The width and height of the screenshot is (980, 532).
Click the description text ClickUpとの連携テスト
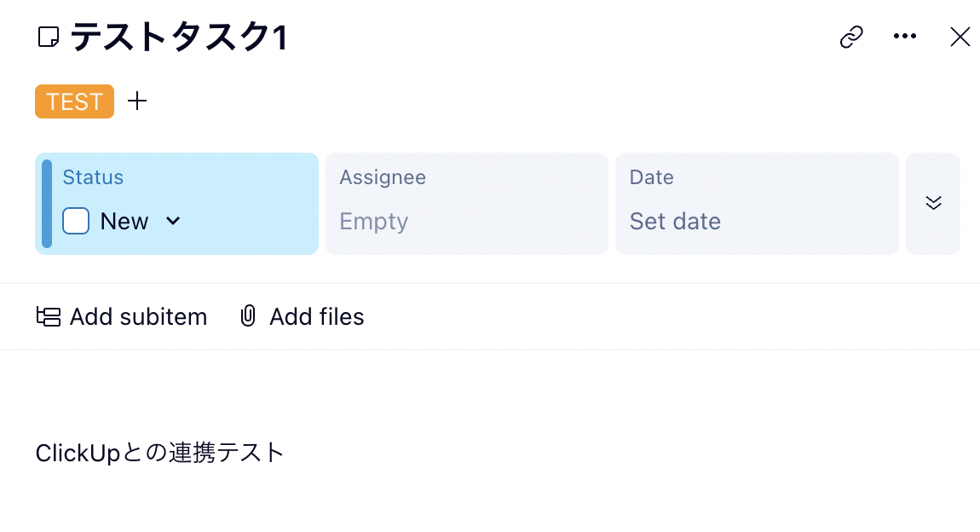[x=159, y=453]
